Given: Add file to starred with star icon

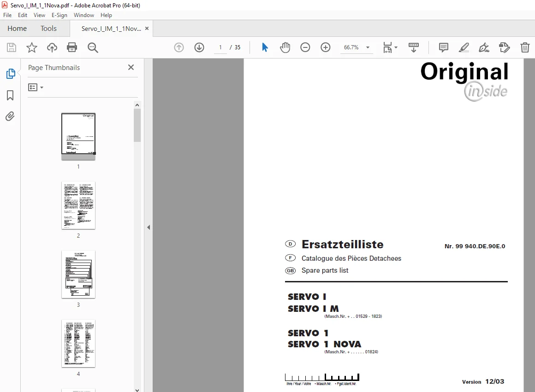Looking at the screenshot, I should 32,47.
